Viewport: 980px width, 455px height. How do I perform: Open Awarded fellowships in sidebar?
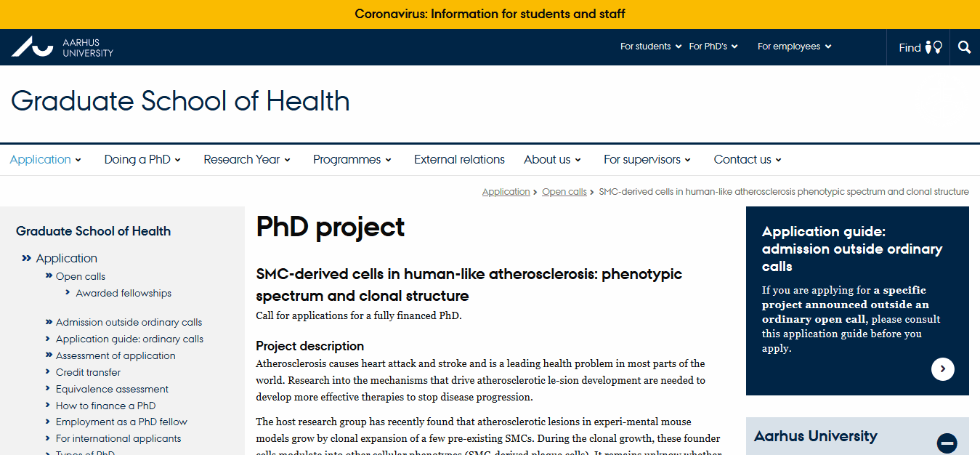click(123, 293)
